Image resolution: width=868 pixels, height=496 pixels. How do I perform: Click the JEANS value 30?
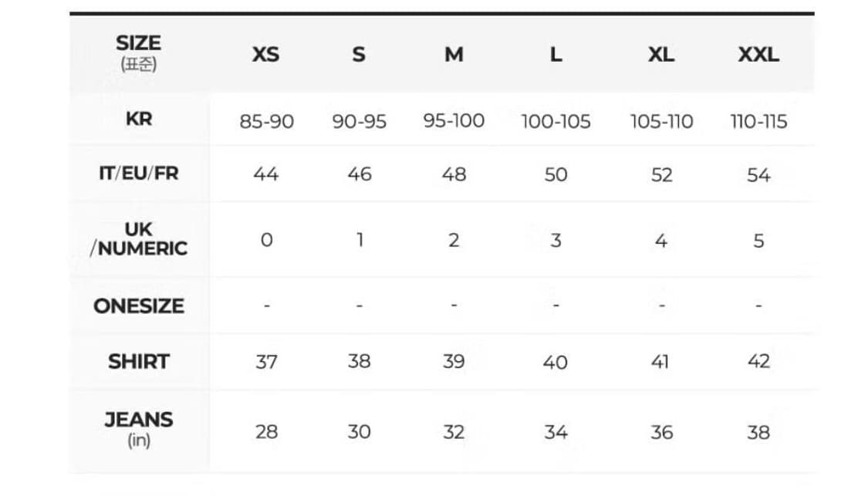click(x=359, y=432)
